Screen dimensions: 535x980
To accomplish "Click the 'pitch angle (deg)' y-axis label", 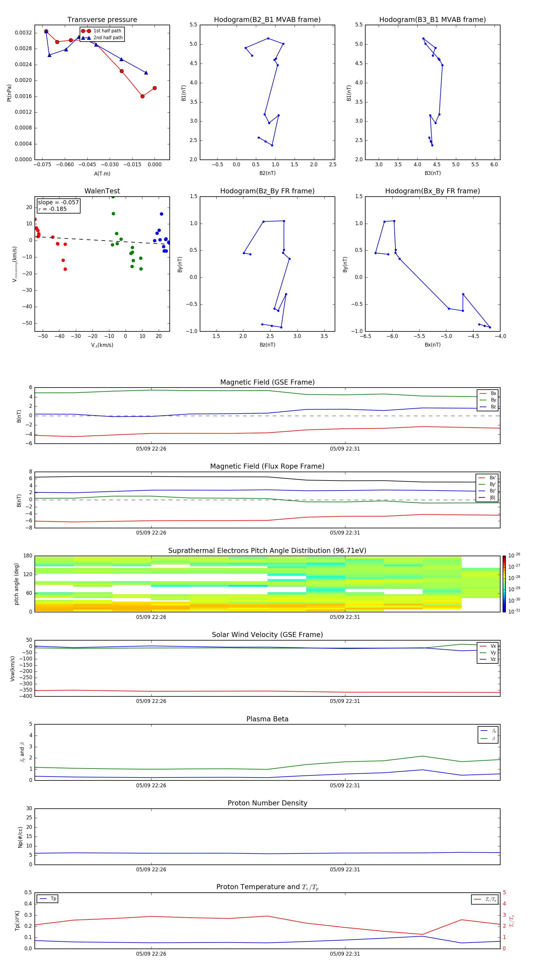I will (x=16, y=584).
